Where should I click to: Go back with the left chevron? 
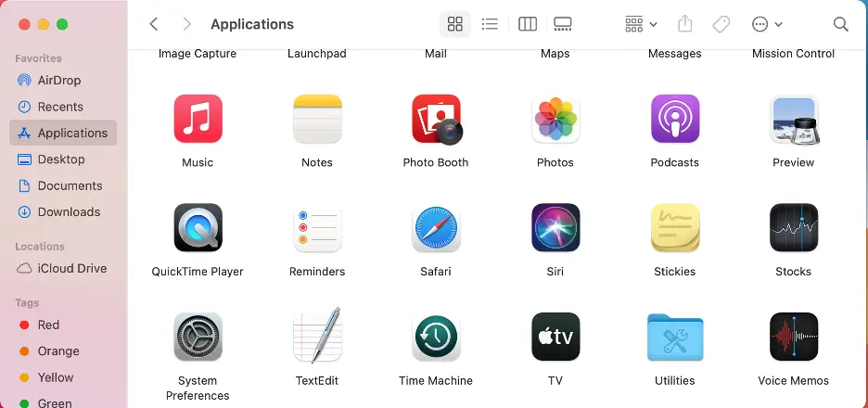(154, 24)
